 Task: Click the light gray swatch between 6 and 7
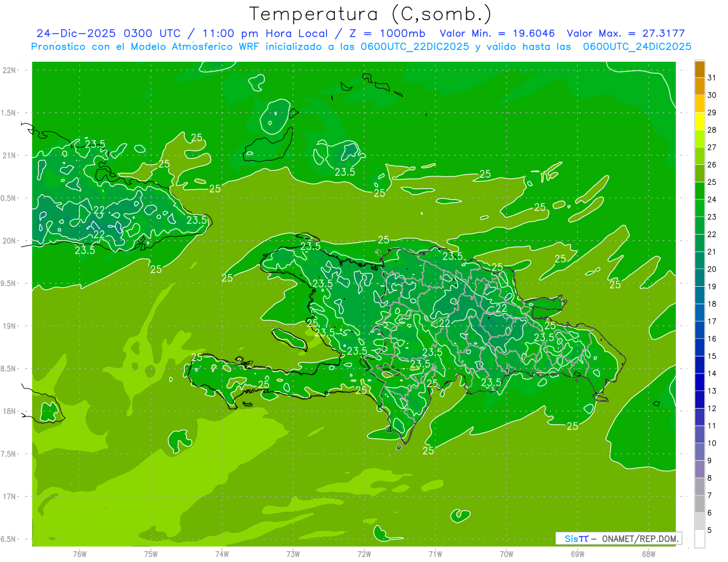(x=699, y=504)
